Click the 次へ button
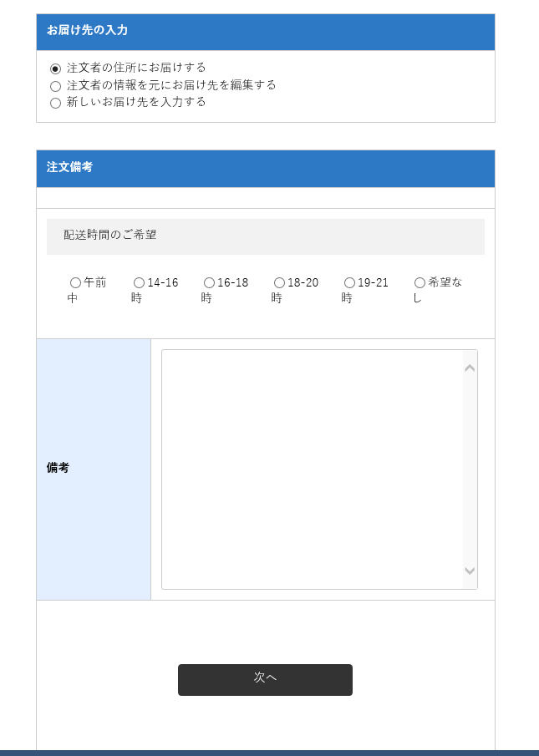Viewport: 539px width, 756px height. click(265, 680)
